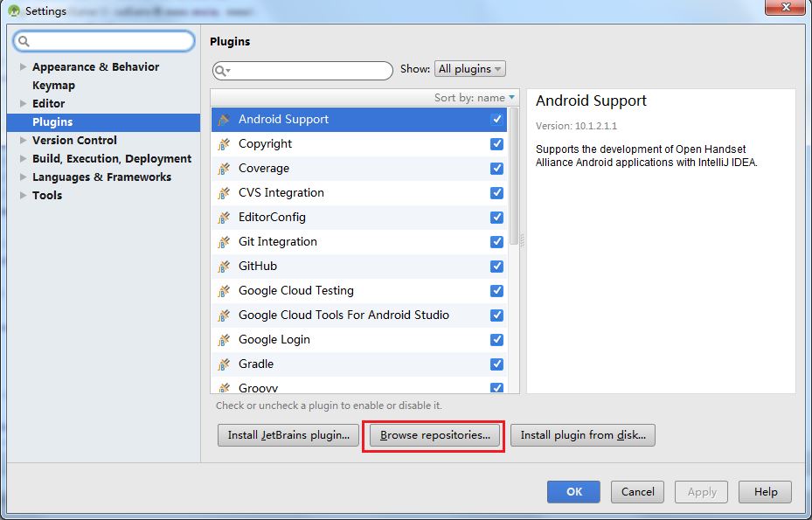This screenshot has width=812, height=520.
Task: Click the Gradle plugin icon
Action: point(224,364)
